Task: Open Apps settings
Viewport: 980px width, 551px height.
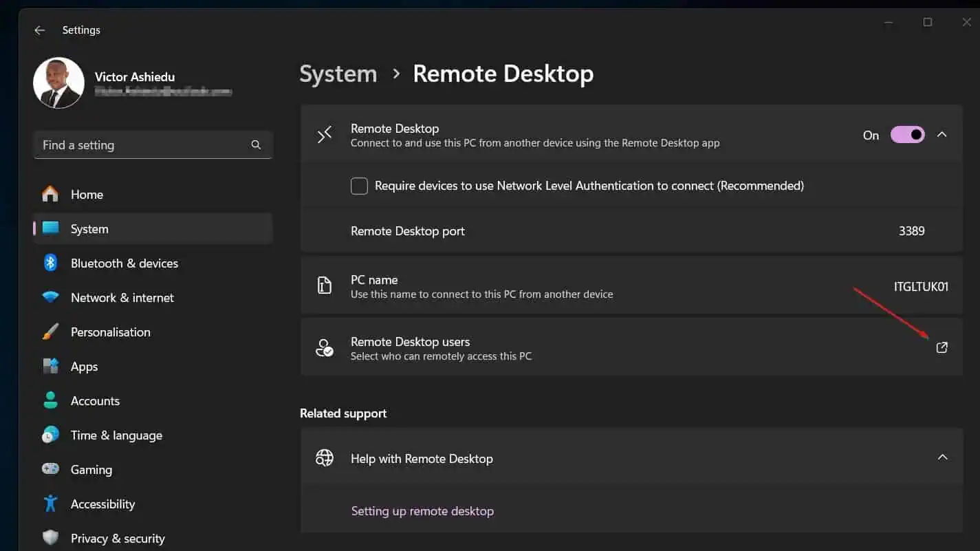Action: click(153, 367)
